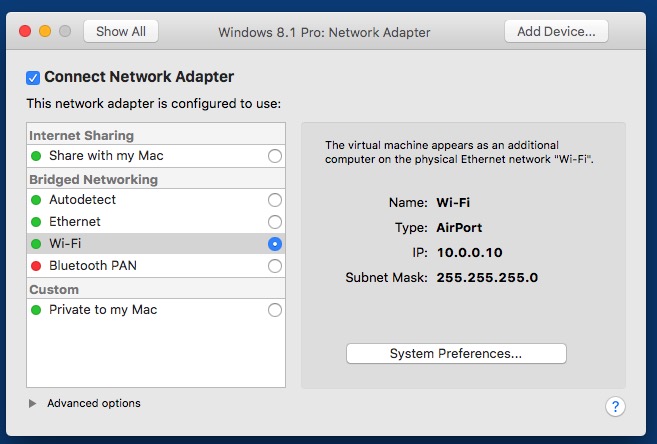657x444 pixels.
Task: Click the red status dot beside Bluetooth PAN
Action: point(36,266)
